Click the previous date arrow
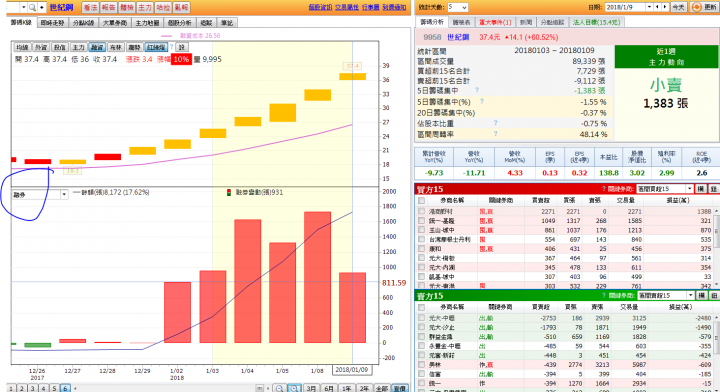Image resolution: width=720 pixels, height=392 pixels. point(657,7)
